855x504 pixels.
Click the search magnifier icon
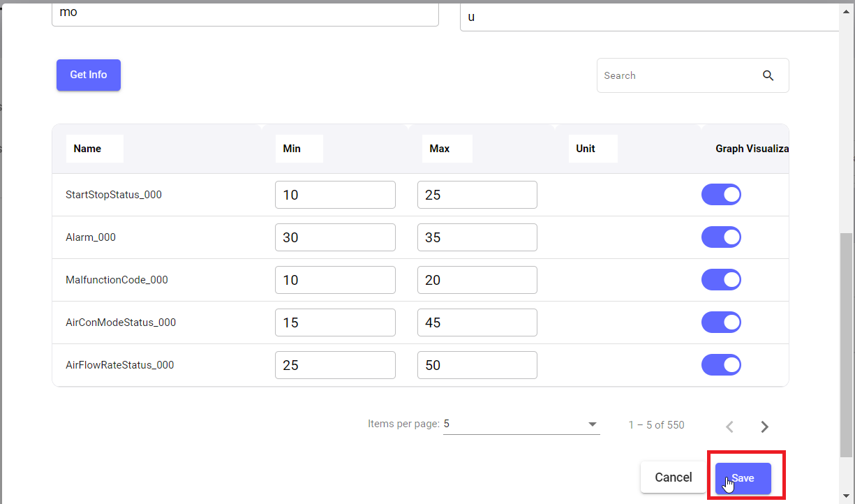click(768, 75)
